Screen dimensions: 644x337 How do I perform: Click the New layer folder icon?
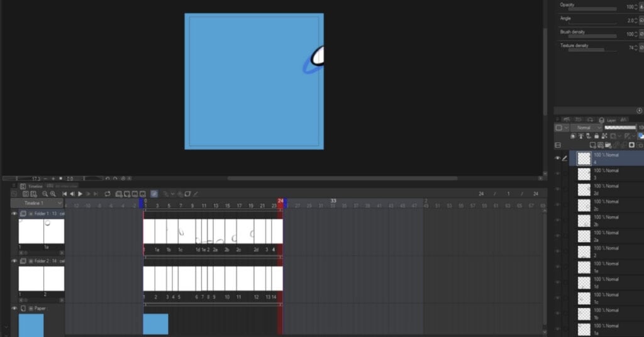608,145
